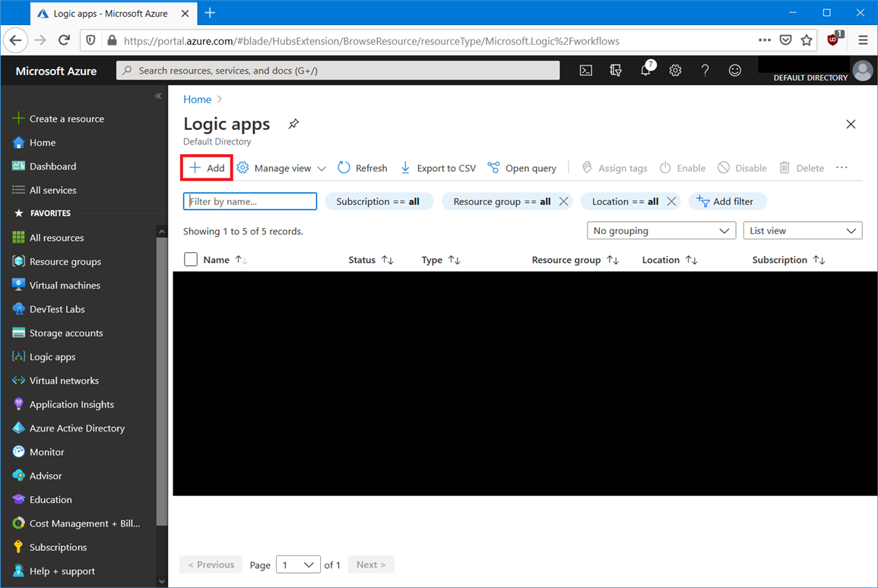This screenshot has height=588, width=878.
Task: Open Storage accounts in favorites
Action: click(58, 333)
